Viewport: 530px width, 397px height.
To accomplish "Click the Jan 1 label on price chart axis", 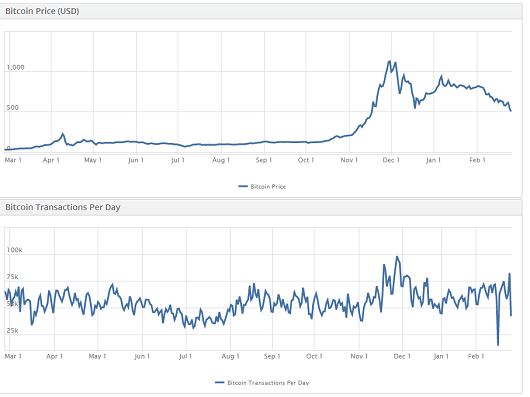I will 433,160.
